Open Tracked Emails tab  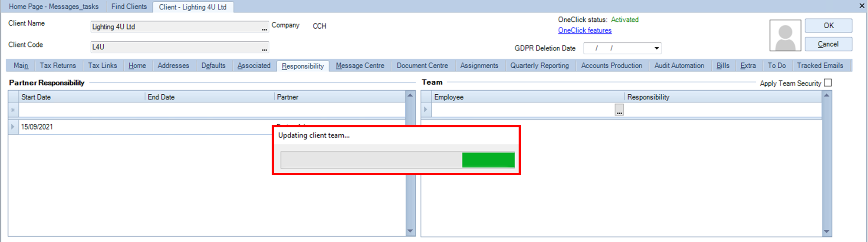820,66
